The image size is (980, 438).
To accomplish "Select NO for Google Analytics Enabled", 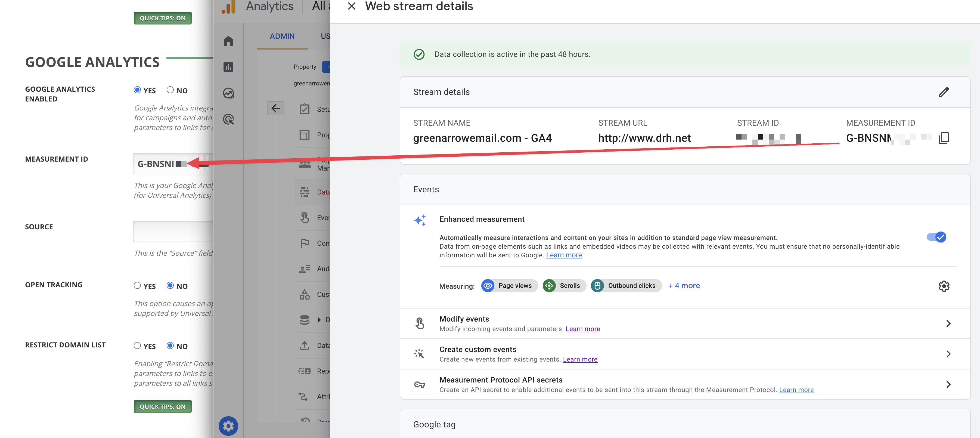I will coord(170,90).
